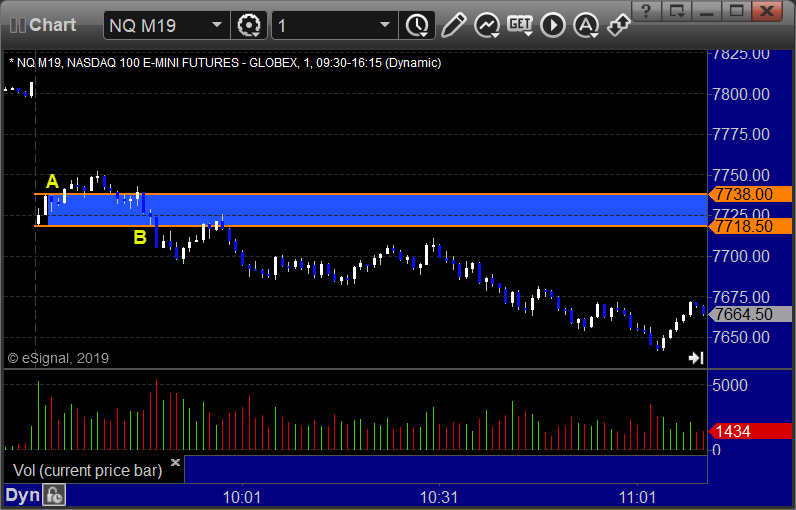The height and width of the screenshot is (510, 796).
Task: Maximize the chart window
Action: (736, 11)
